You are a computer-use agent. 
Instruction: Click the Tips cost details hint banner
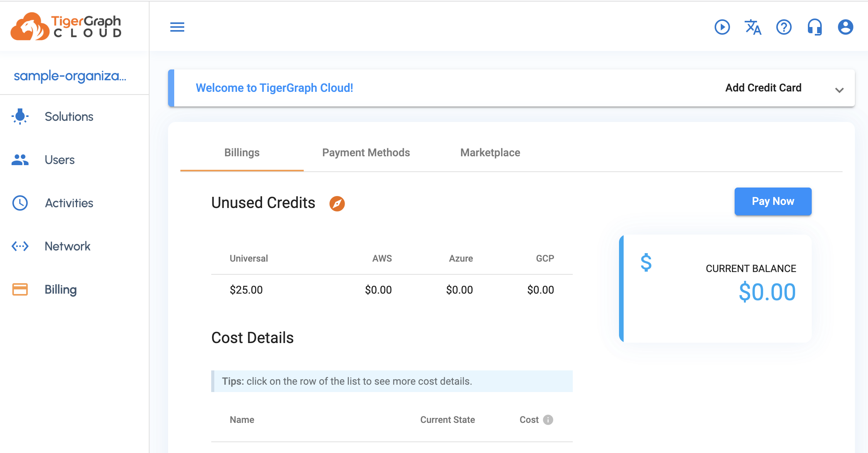click(x=392, y=381)
